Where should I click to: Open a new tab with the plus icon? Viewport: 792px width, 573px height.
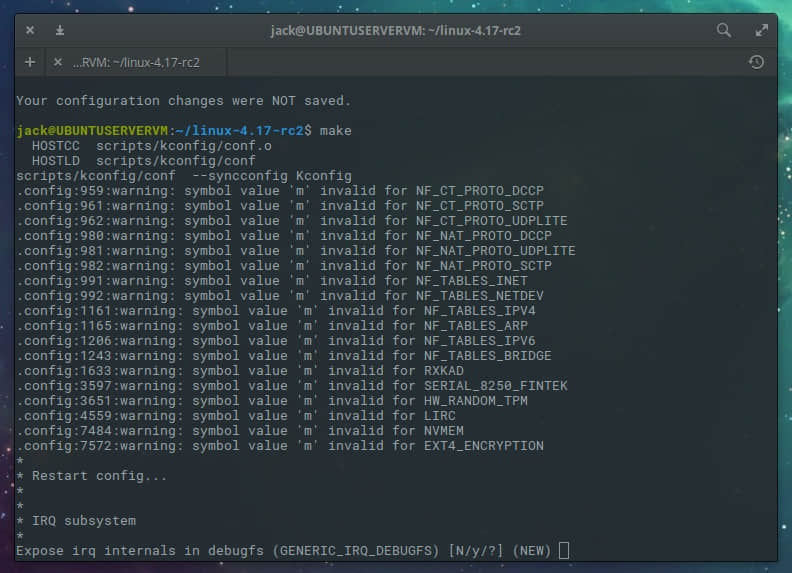(30, 62)
